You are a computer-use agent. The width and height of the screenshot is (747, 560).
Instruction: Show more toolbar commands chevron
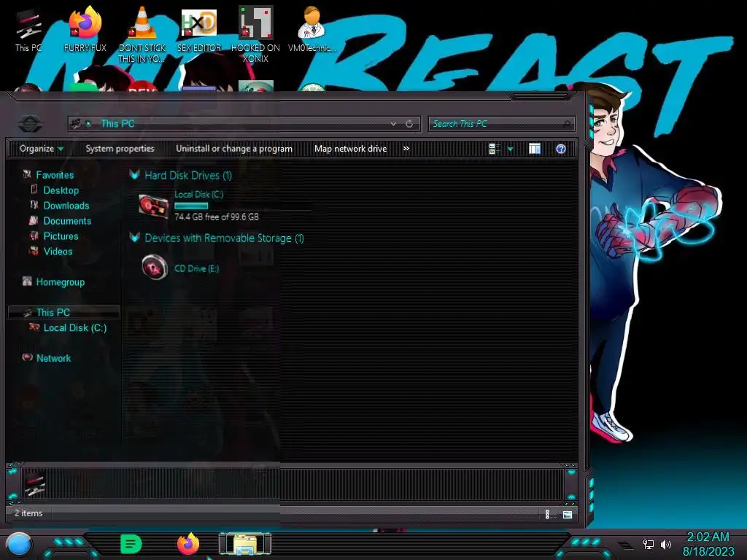(406, 149)
